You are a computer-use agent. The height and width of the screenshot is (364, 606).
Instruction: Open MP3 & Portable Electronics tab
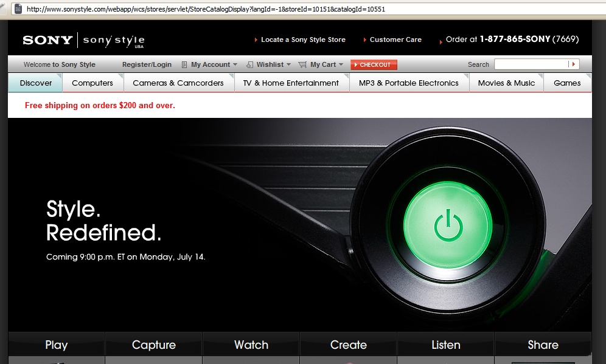click(x=409, y=83)
